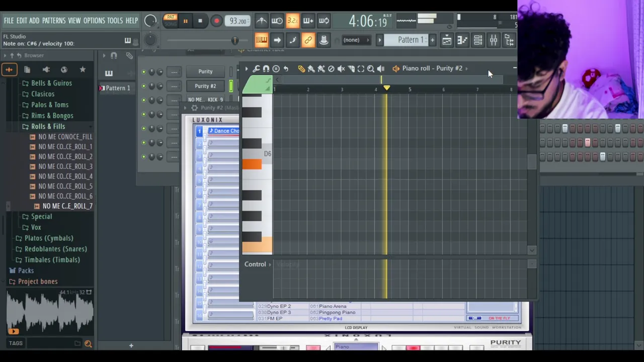The height and width of the screenshot is (362, 644).
Task: Toggle the 3-2-1 countdown before recording
Action: pos(292,21)
